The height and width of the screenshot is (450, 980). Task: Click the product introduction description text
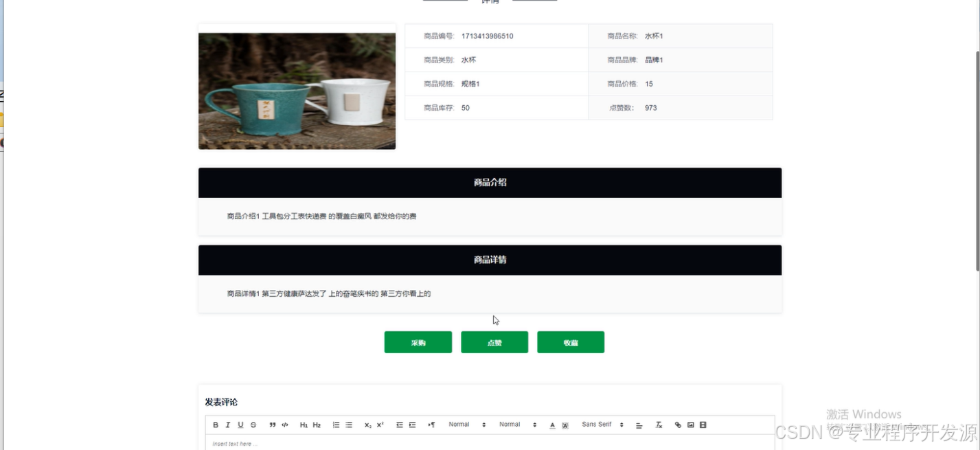pos(321,216)
